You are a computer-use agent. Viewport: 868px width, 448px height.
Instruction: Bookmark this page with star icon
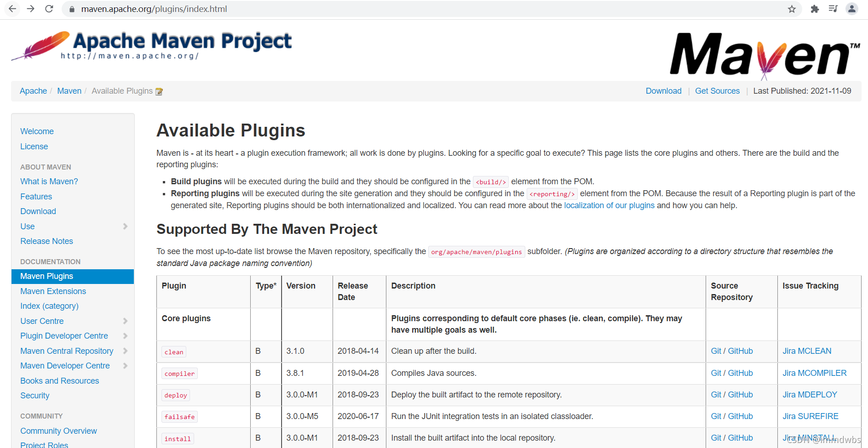(792, 9)
